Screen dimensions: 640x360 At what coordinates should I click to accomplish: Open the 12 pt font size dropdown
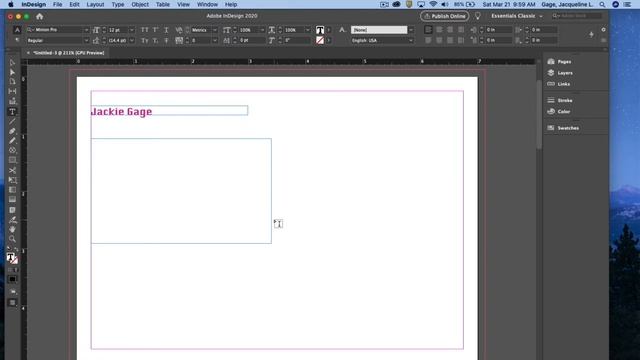131,30
